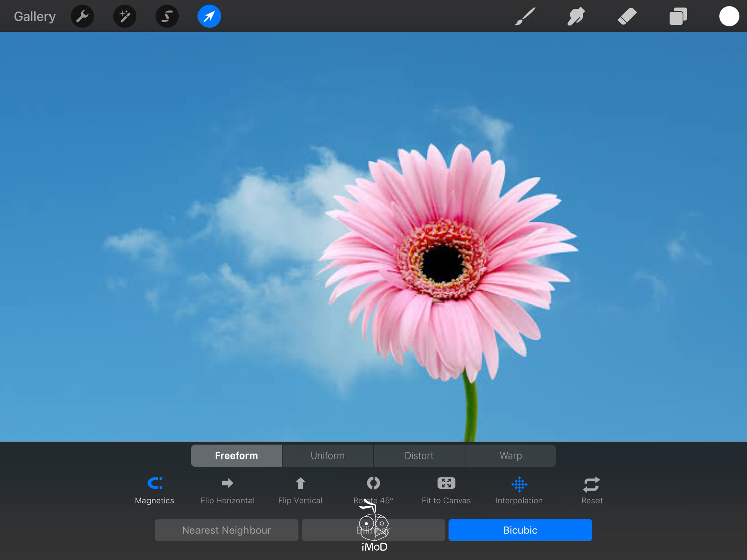Select the Eraser tool
The width and height of the screenshot is (747, 560).
(x=627, y=17)
